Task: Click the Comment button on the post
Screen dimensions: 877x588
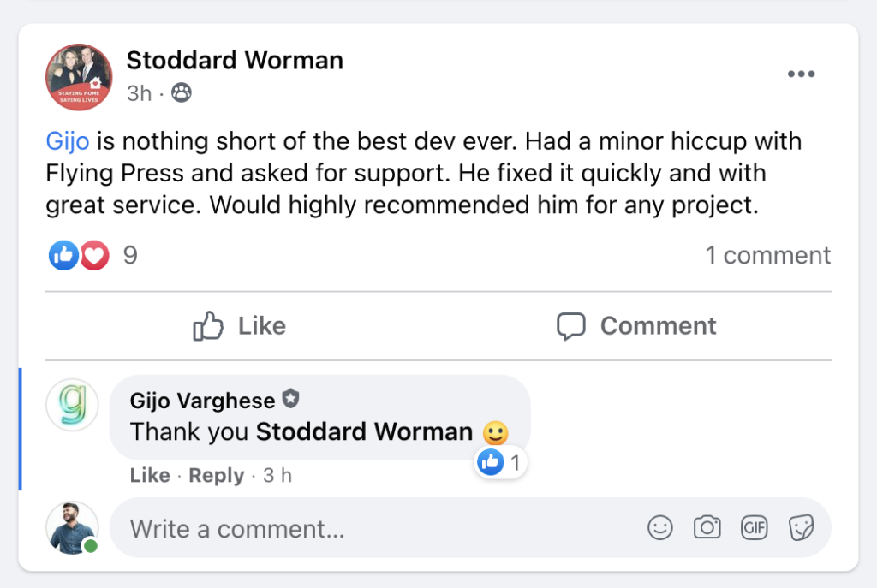Action: 636,326
